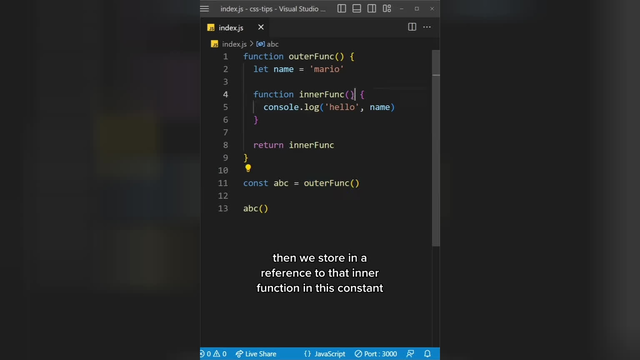Viewport: 640px width, 360px height.
Task: Click 'console.log' on line 5
Action: click(x=291, y=107)
